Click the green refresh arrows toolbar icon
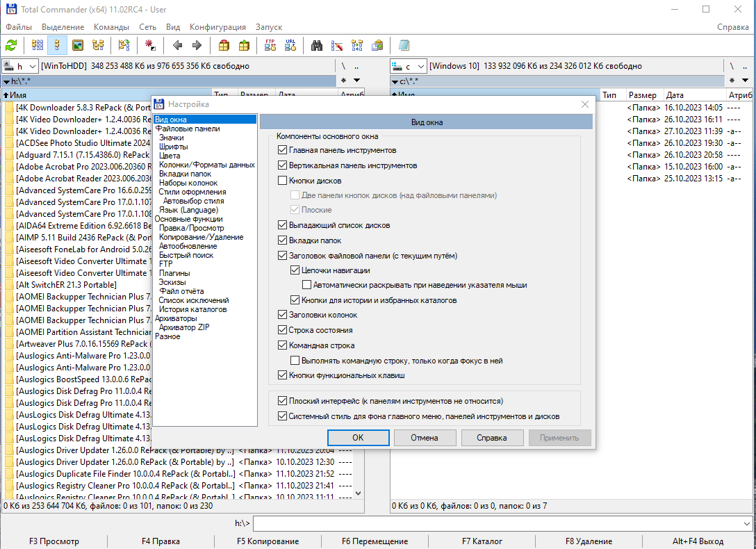This screenshot has width=756, height=549. [x=11, y=45]
